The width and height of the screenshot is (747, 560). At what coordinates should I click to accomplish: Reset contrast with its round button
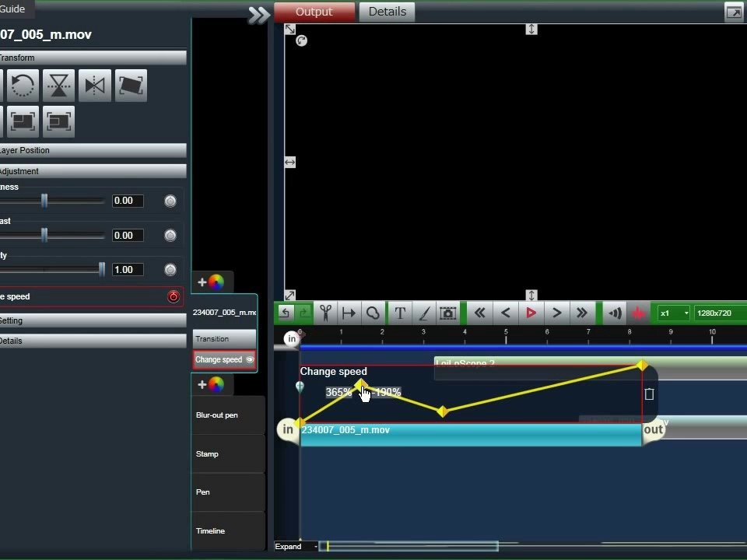click(170, 235)
